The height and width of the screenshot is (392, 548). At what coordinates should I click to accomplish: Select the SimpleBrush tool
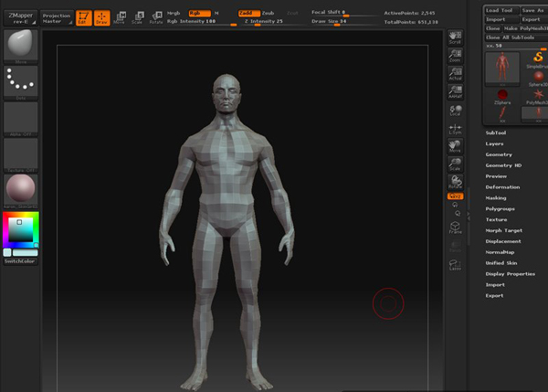(x=538, y=60)
